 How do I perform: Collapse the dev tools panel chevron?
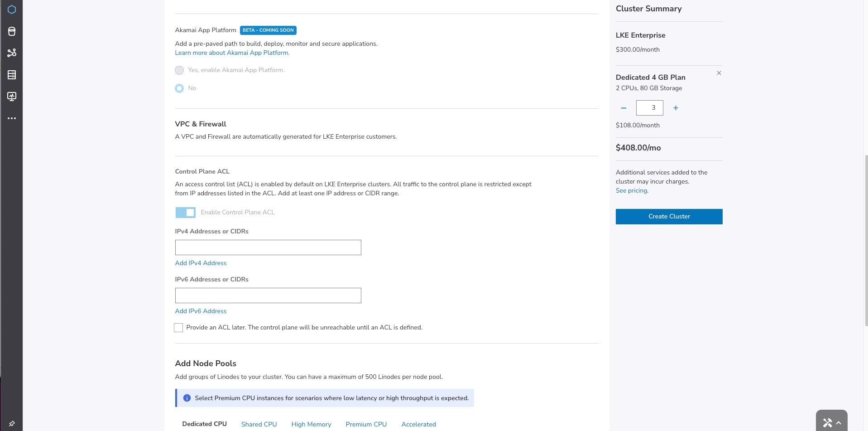838,422
